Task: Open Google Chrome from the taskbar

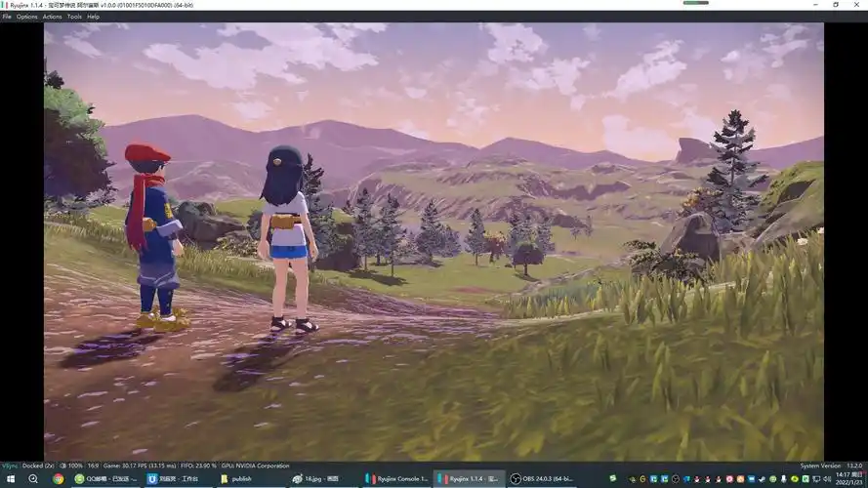Action: coord(59,479)
